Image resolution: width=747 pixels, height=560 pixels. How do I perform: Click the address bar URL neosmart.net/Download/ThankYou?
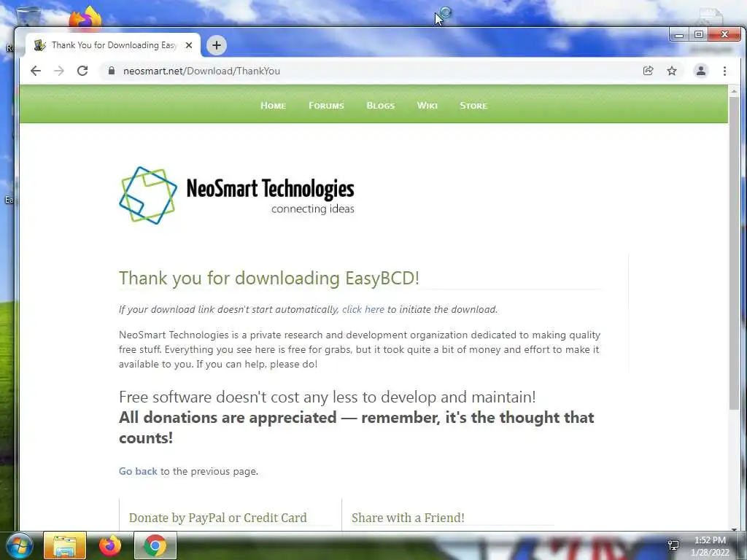tap(201, 71)
